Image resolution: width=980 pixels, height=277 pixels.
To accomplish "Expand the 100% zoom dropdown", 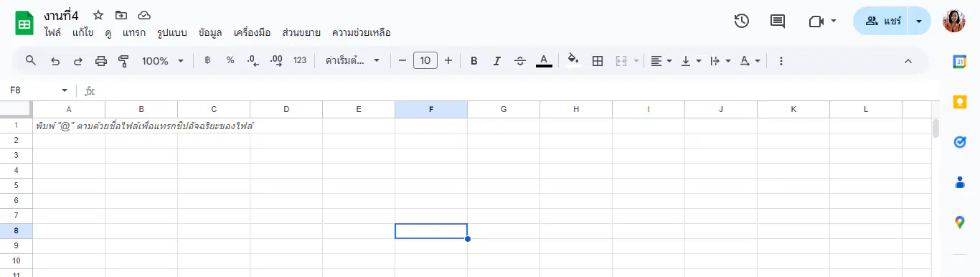I will [x=163, y=61].
